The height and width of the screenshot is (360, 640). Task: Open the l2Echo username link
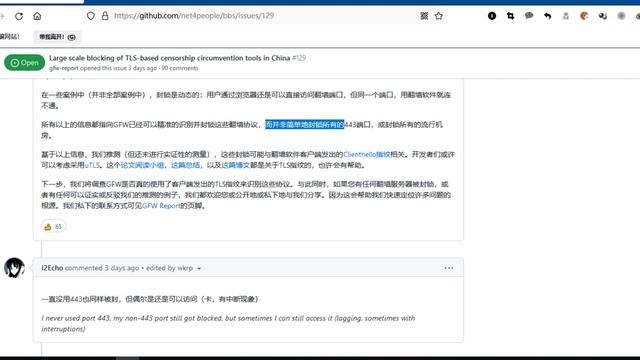[x=52, y=268]
